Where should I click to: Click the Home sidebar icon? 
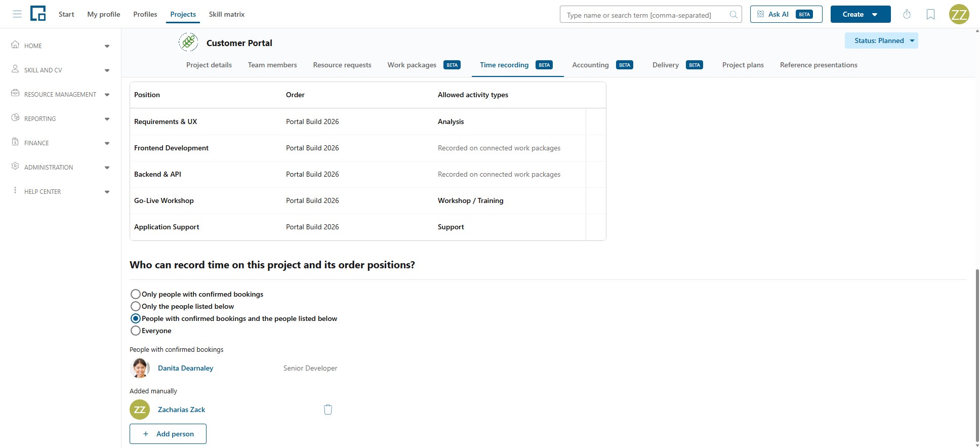click(x=15, y=45)
